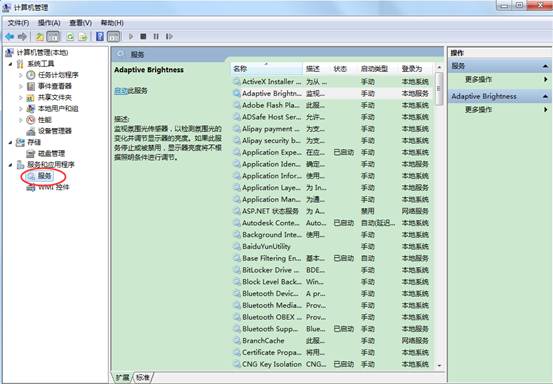Collapse the 服务和应用程序 node
Image resolution: width=553 pixels, height=384 pixels.
pyautogui.click(x=10, y=165)
